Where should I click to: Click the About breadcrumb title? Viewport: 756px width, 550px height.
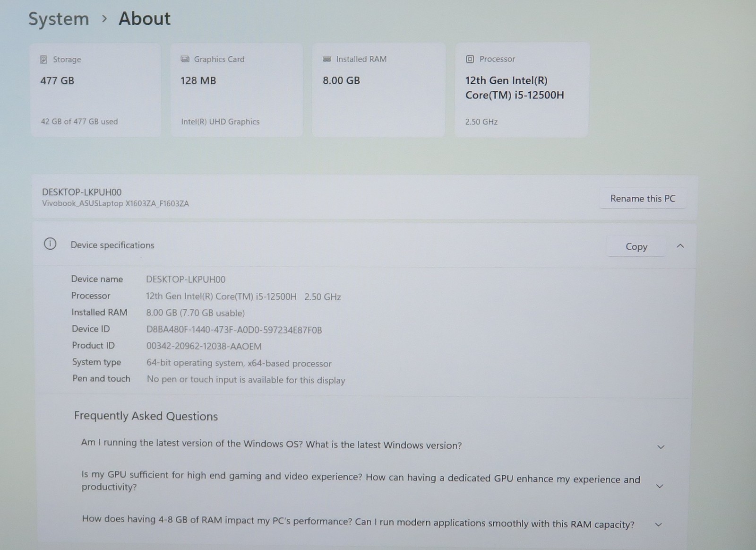(145, 18)
